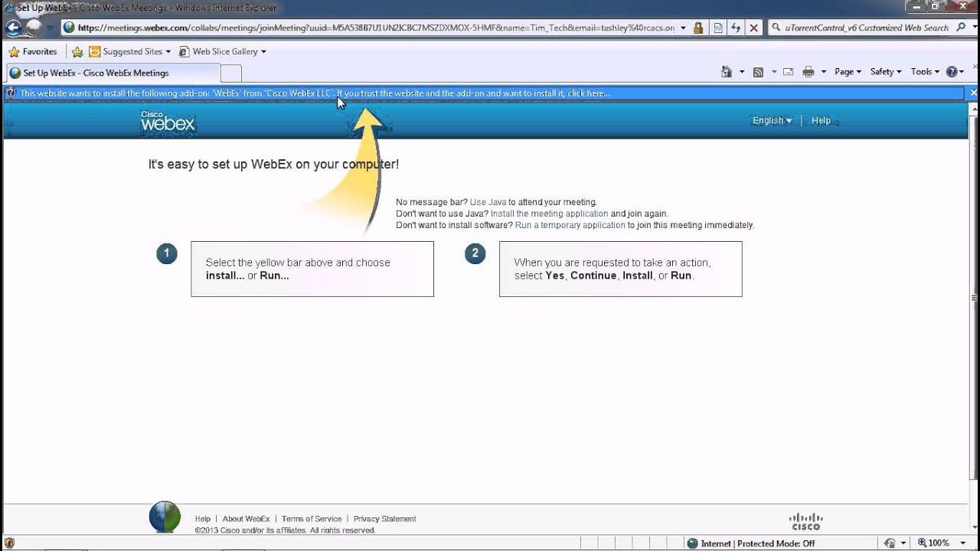The height and width of the screenshot is (551, 980).
Task: Open the English language dropdown
Action: (x=772, y=120)
